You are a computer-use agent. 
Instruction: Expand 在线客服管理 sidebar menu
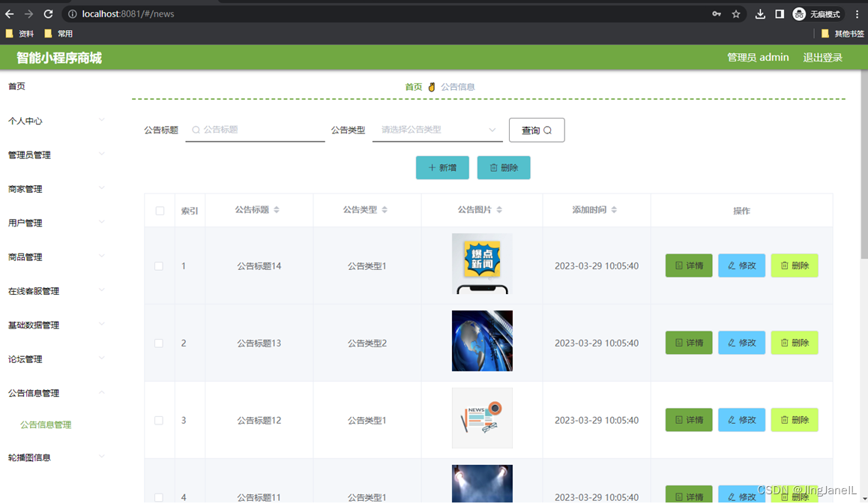(55, 291)
